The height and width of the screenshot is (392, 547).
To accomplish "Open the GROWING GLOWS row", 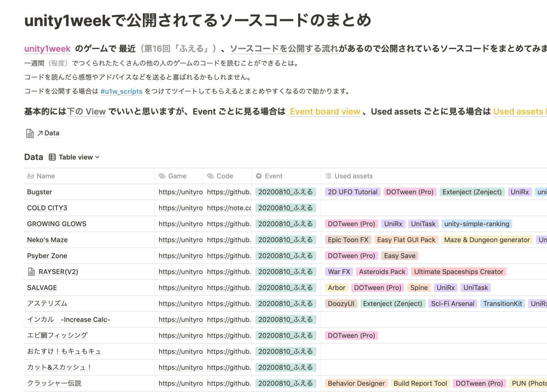I will [57, 224].
